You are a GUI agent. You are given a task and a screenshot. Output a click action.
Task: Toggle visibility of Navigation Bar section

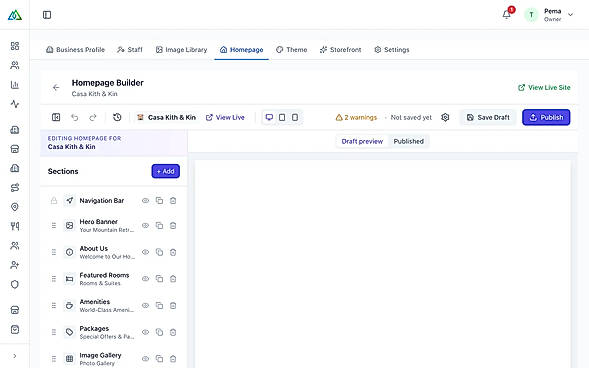pos(145,201)
